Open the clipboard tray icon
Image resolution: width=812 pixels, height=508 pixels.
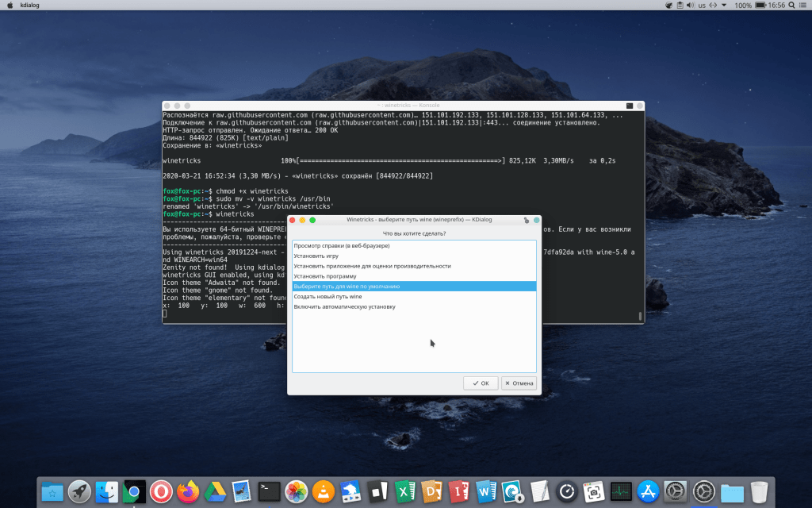(680, 6)
